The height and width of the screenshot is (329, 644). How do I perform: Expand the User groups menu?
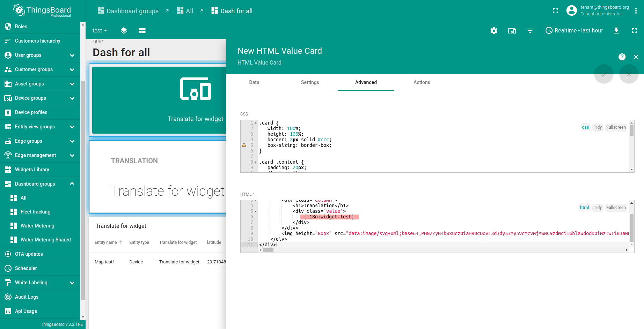click(72, 55)
